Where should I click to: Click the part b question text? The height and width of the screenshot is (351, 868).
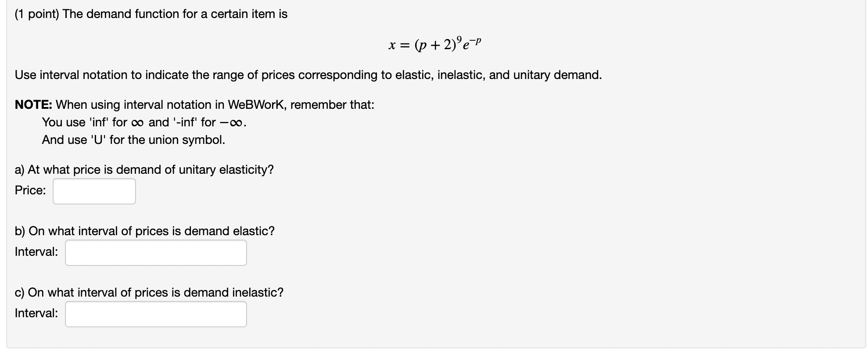pyautogui.click(x=144, y=231)
